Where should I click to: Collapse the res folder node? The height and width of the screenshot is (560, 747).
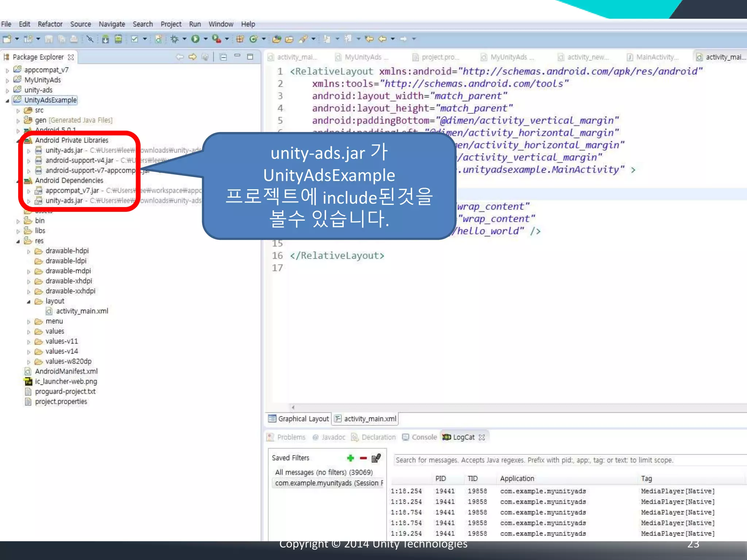(18, 241)
